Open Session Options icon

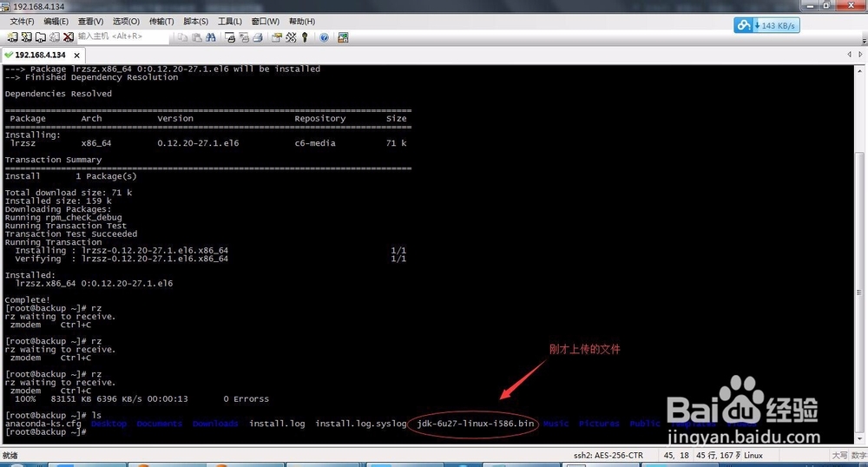(276, 37)
